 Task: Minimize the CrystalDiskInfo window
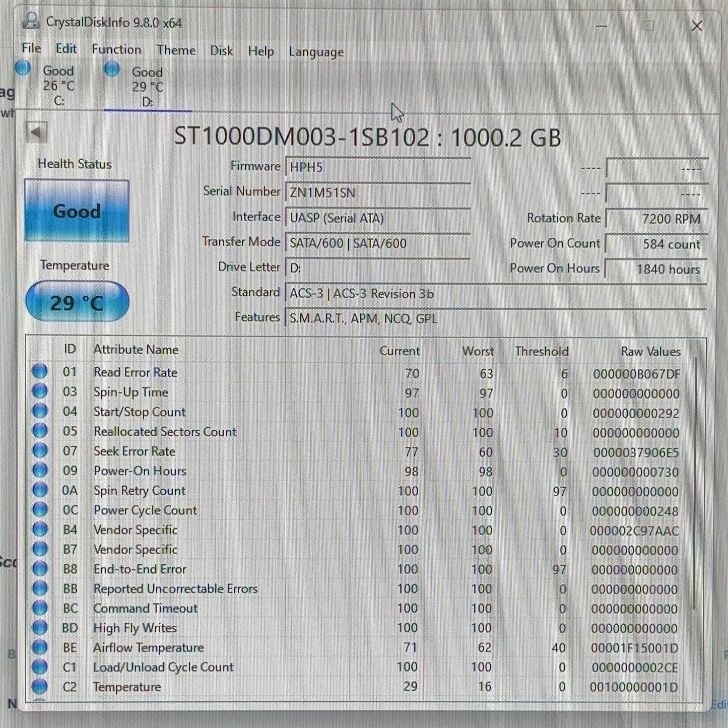pos(602,26)
